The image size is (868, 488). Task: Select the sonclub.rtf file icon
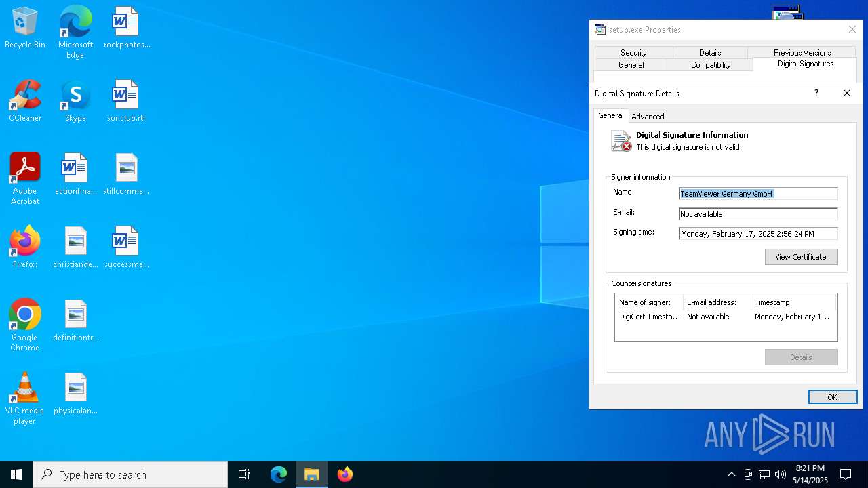point(126,101)
